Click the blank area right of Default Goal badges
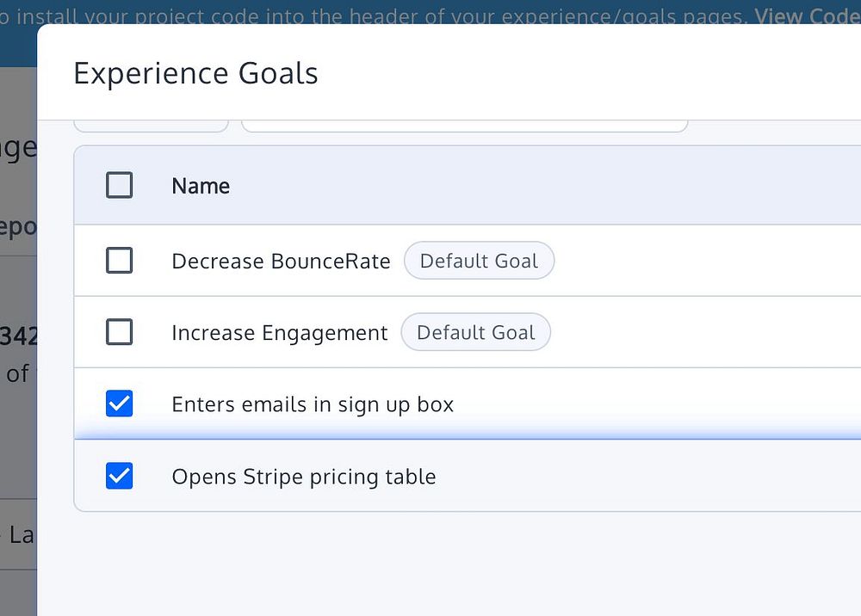Screen dimensions: 861x616 pos(706,297)
